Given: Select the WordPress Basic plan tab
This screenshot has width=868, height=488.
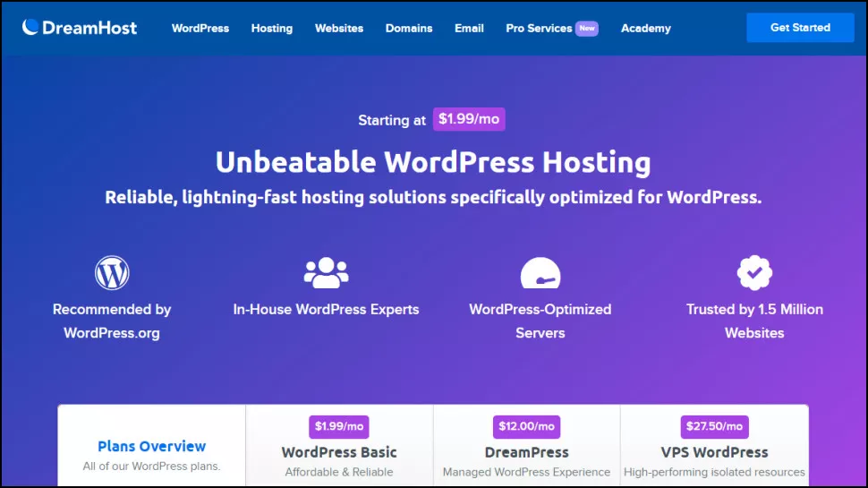Looking at the screenshot, I should [x=339, y=446].
